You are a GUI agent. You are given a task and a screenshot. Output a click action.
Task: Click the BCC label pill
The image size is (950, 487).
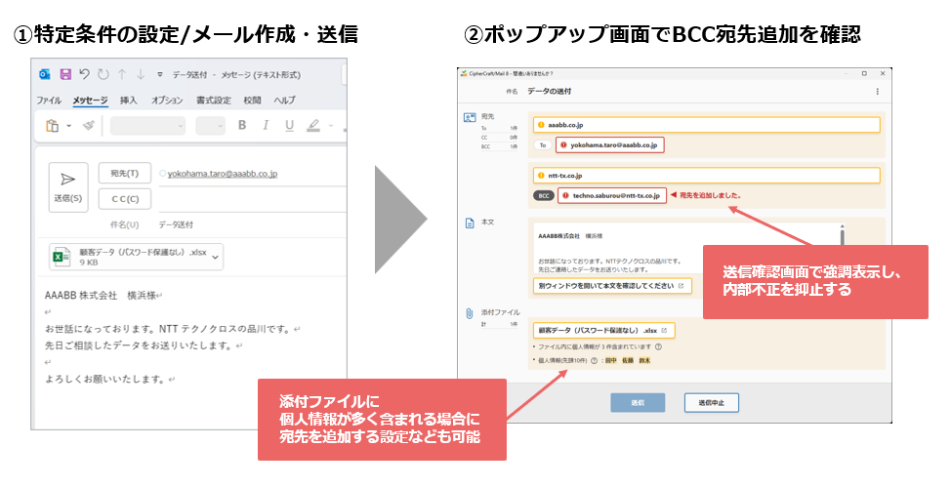pos(543,196)
